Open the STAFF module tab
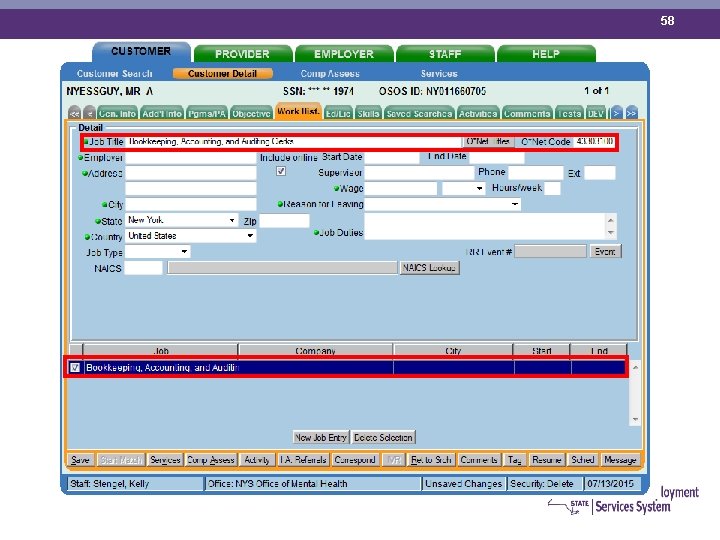Viewport: 720px width, 540px height. 445,54
